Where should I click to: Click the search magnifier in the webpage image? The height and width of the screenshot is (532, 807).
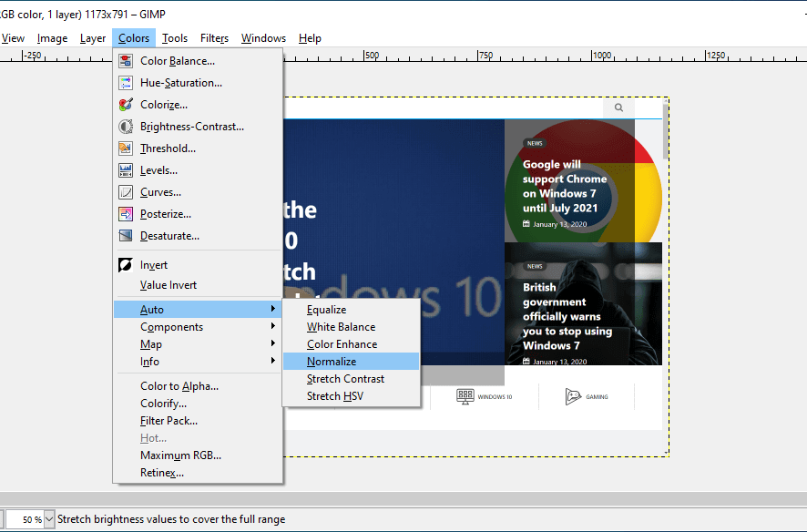618,107
